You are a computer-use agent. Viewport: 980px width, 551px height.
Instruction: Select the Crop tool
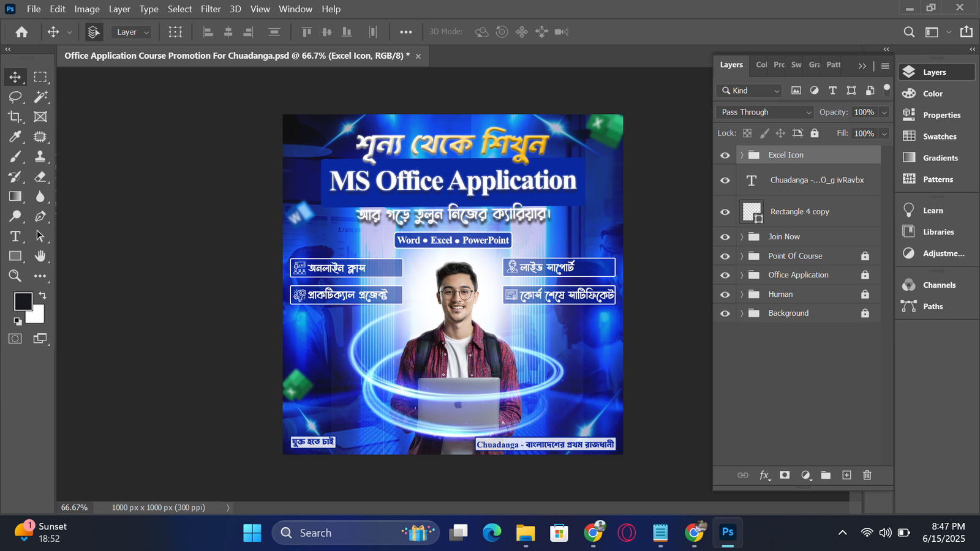pos(15,117)
